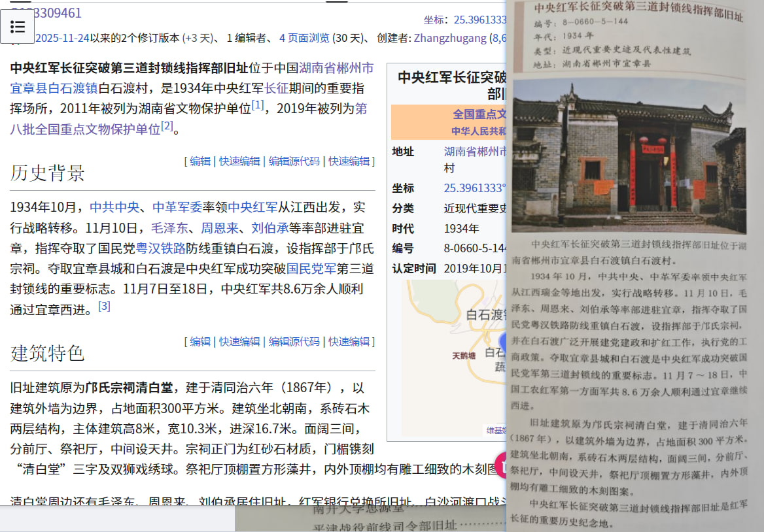
Task: Visit creator Zhangzhugang's user link
Action: (x=450, y=38)
